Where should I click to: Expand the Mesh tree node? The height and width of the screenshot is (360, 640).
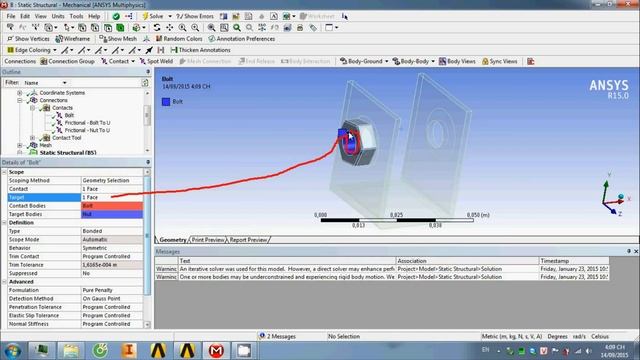pyautogui.click(x=20, y=145)
